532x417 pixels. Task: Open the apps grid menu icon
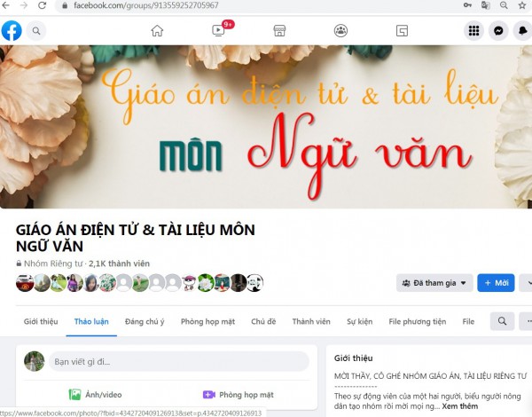[473, 31]
